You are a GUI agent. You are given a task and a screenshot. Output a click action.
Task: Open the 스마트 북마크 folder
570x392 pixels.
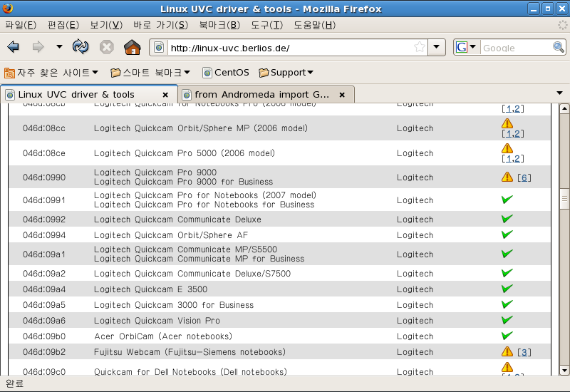tap(150, 73)
